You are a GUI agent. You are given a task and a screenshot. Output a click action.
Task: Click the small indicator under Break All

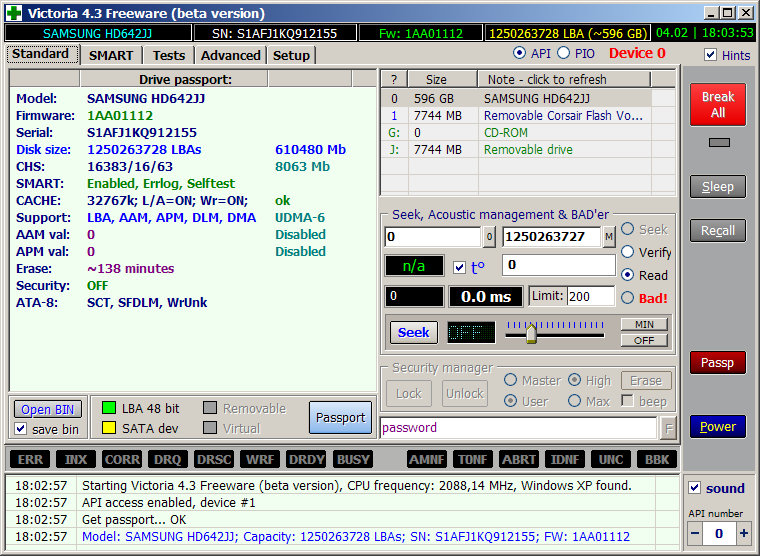[x=719, y=143]
